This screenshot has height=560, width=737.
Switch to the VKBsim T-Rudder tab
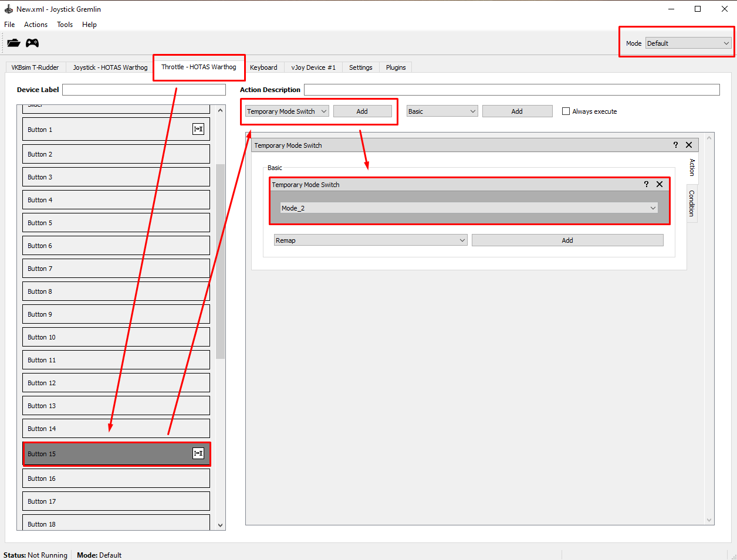pos(35,67)
